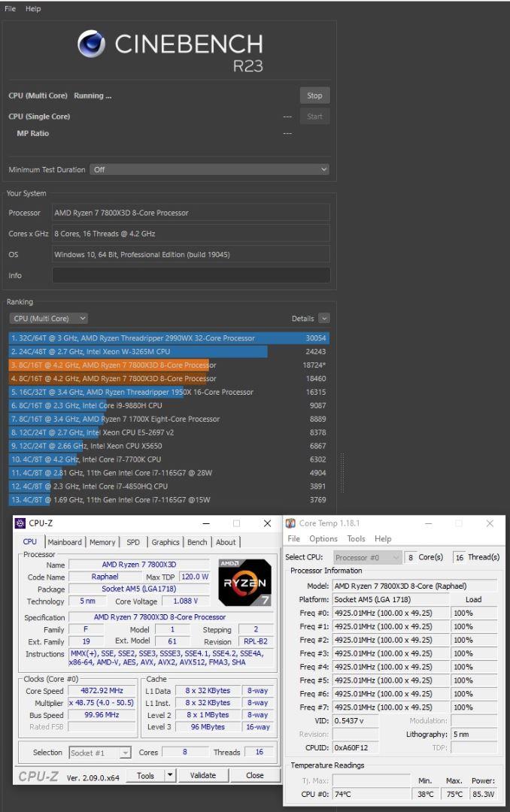
Task: Expand the CPU (Multi Core) ranking dropdown
Action: (49, 319)
